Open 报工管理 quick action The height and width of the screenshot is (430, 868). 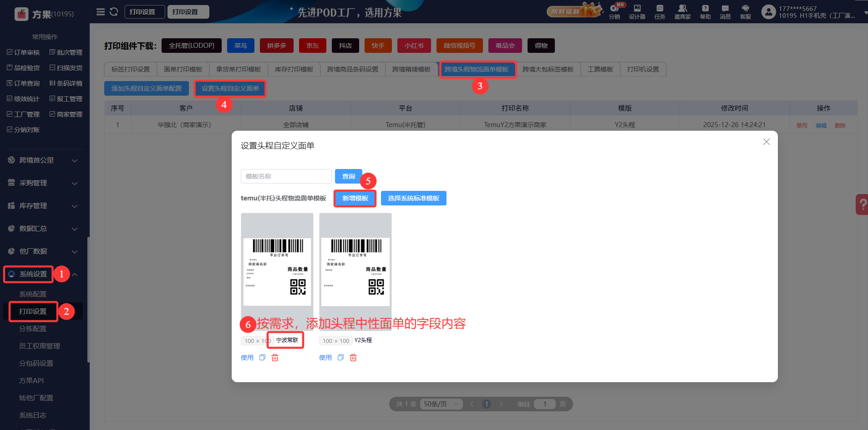(x=66, y=99)
